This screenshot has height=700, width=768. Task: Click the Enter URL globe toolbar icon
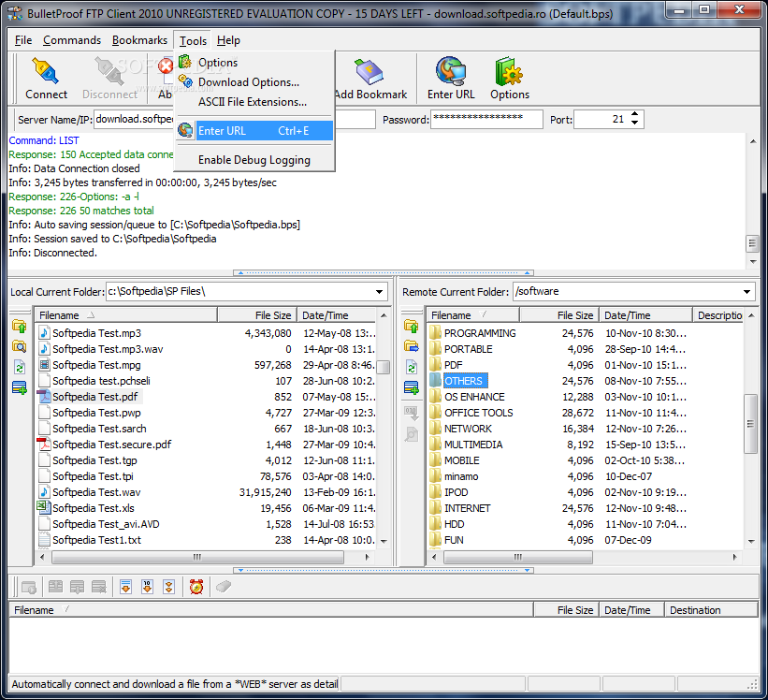(451, 71)
